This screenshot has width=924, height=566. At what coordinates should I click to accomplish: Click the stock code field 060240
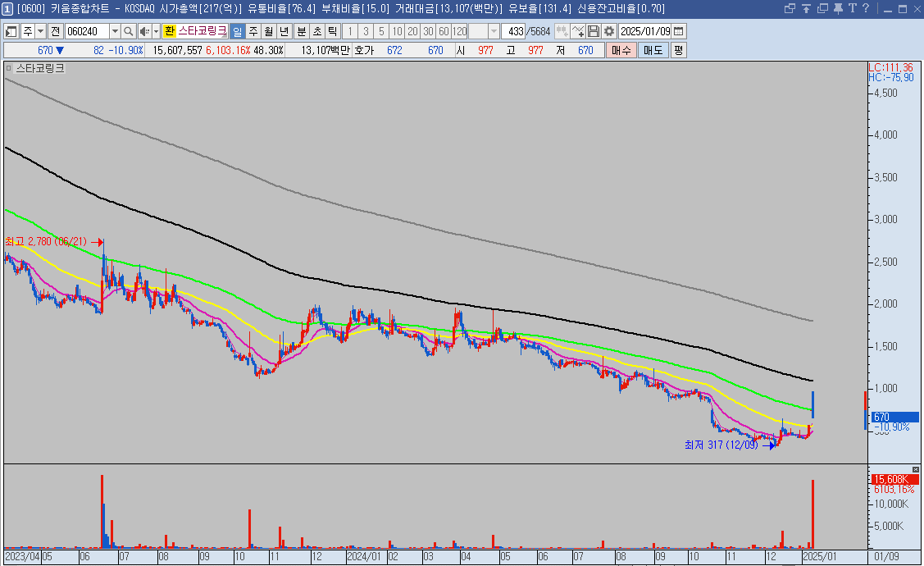point(87,31)
